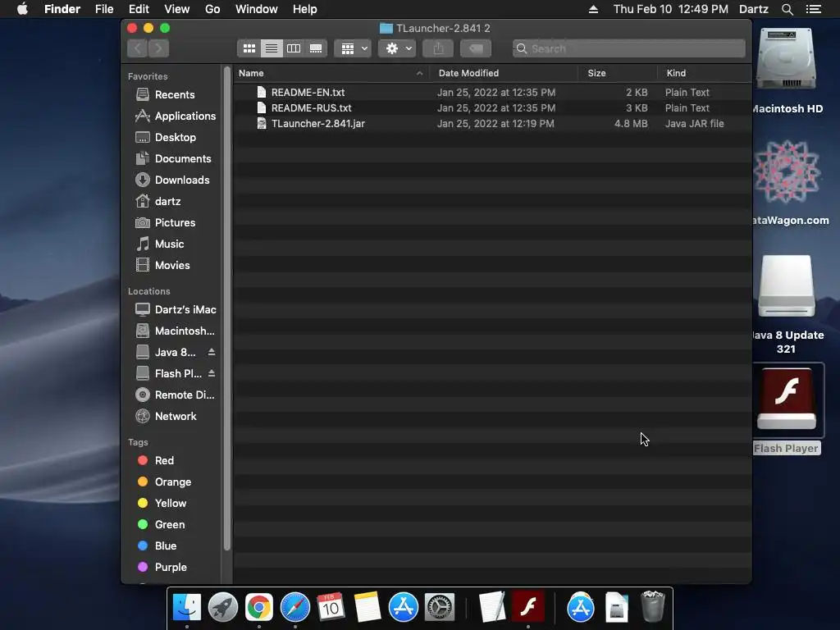Eject the Java 8 volume in sidebar
This screenshot has width=840, height=630.
click(x=212, y=352)
